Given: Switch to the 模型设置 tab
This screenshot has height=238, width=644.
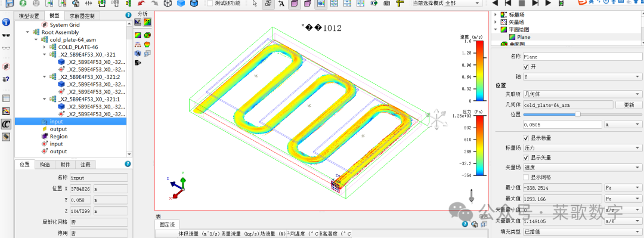Looking at the screenshot, I should coord(29,16).
